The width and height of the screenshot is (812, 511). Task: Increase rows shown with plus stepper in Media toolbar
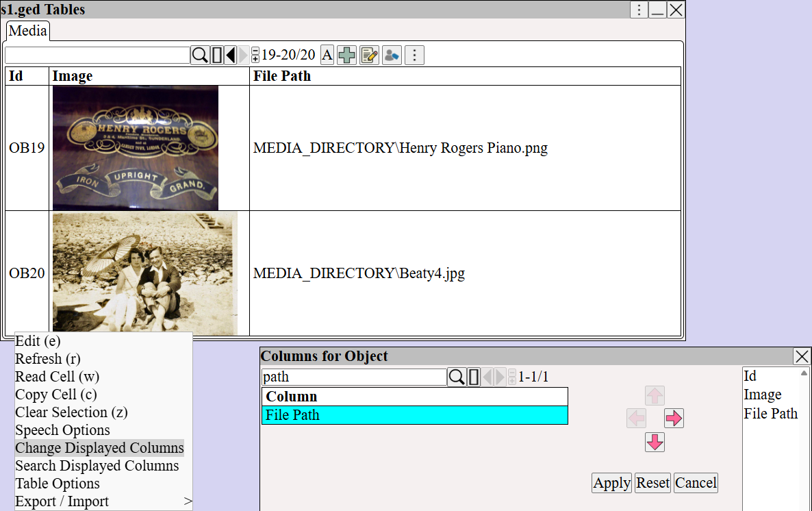[x=255, y=58]
